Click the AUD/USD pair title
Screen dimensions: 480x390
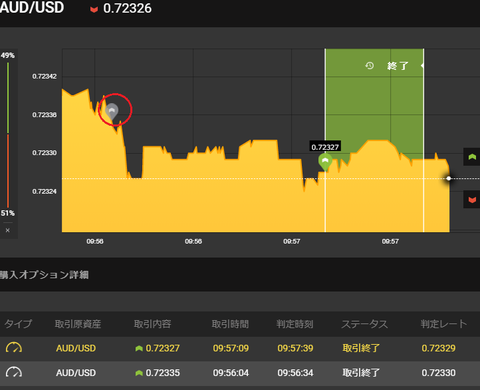32,8
